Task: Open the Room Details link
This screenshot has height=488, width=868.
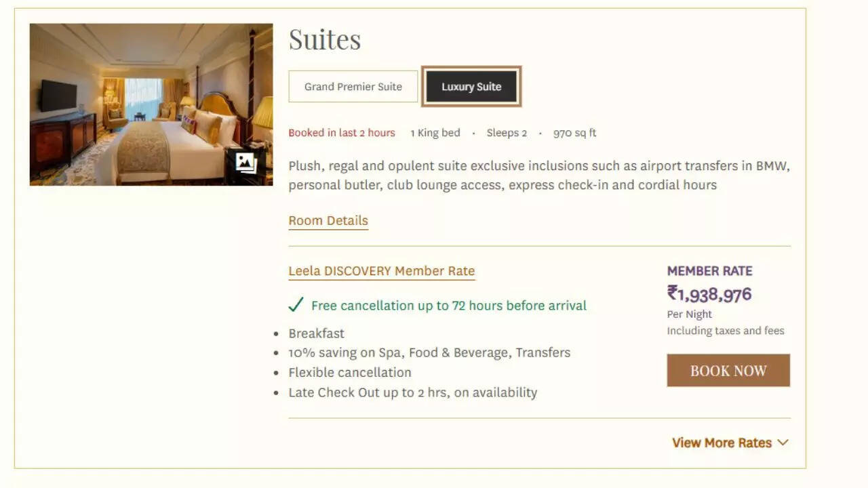Action: pyautogui.click(x=328, y=221)
